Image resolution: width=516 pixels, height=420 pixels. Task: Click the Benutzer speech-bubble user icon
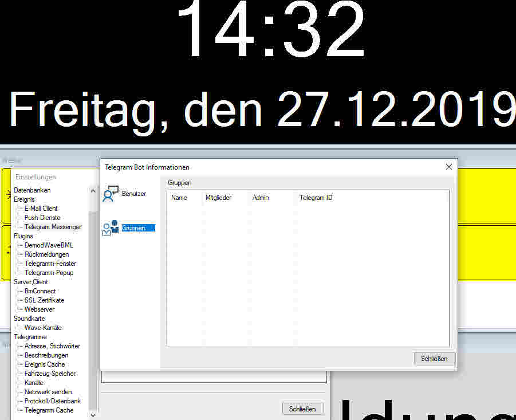click(x=110, y=194)
